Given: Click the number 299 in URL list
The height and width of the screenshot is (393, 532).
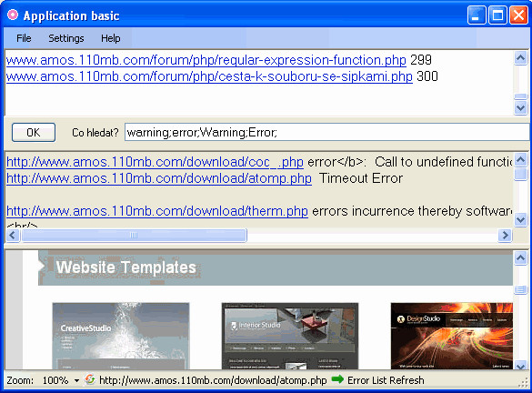Looking at the screenshot, I should [x=421, y=60].
